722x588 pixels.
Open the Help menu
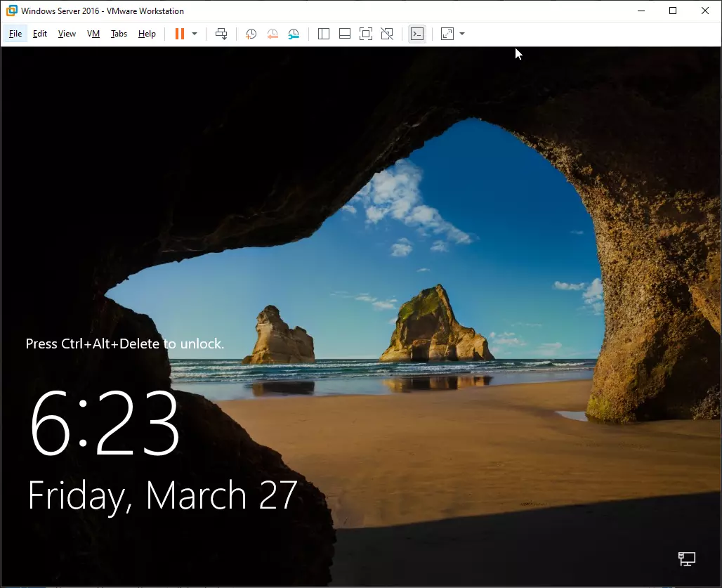point(147,34)
